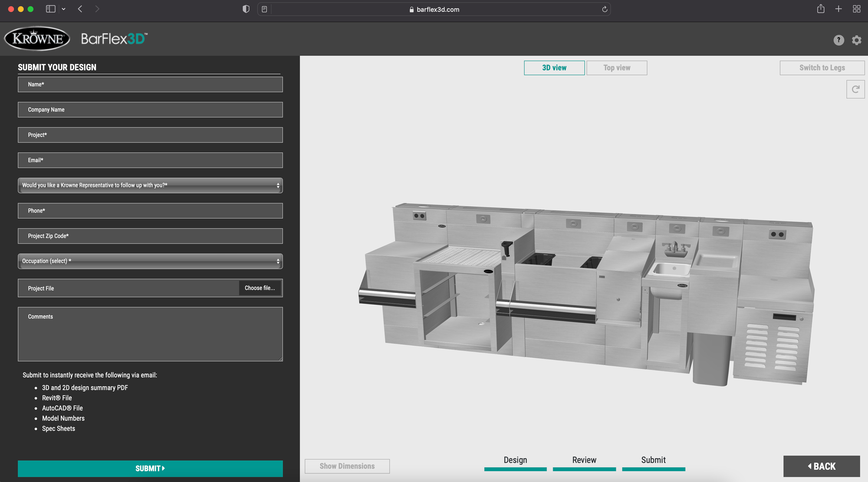The width and height of the screenshot is (868, 482).
Task: Open sidebar options chevron in toolbar
Action: coord(64,9)
